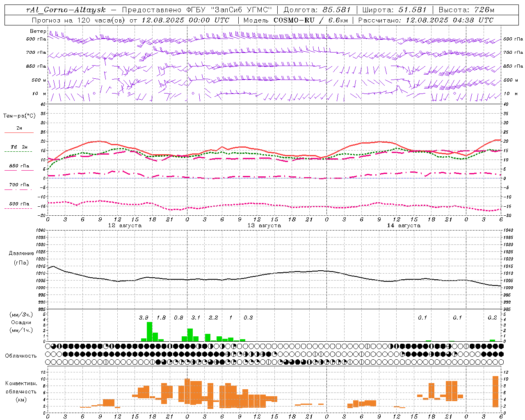
Task: Click the 0.2 precipitation total value
Action: [x=492, y=317]
